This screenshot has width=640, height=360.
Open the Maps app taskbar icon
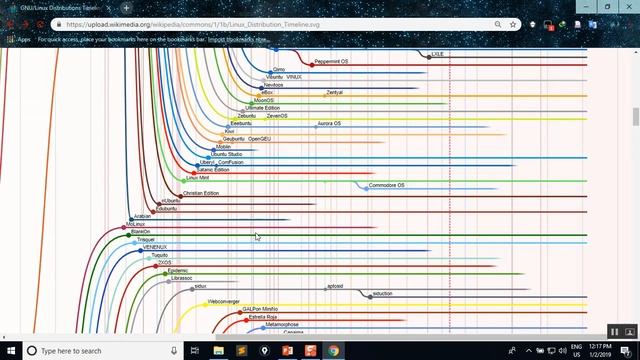pyautogui.click(x=264, y=351)
